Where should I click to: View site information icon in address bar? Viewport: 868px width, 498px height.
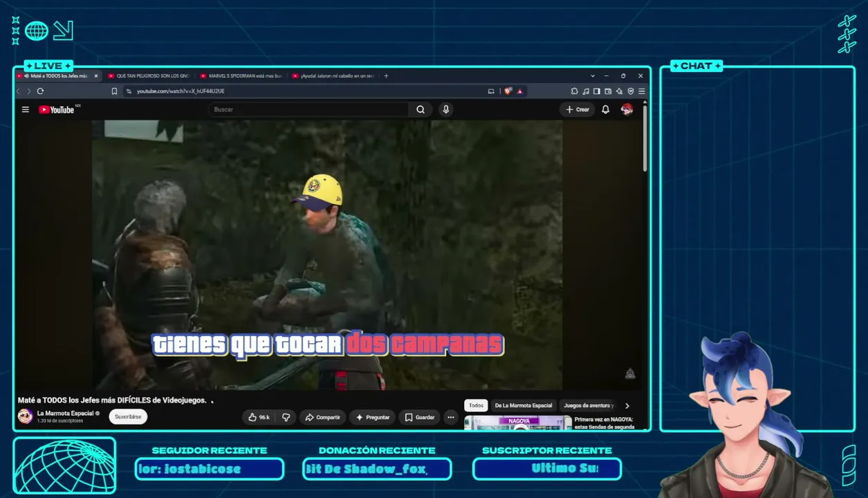(129, 91)
